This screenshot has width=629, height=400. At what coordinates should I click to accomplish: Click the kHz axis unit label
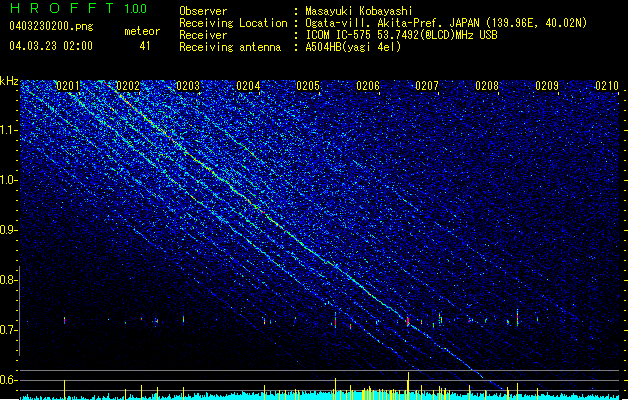(9, 81)
